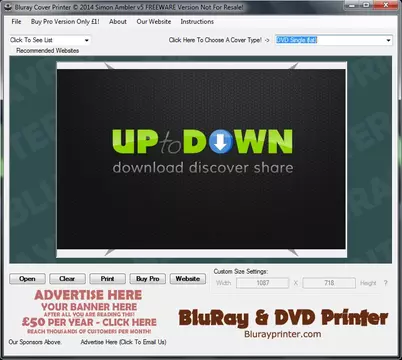Image resolution: width=402 pixels, height=360 pixels.
Task: Click the Advertise Here sponsor banner
Action: click(89, 312)
